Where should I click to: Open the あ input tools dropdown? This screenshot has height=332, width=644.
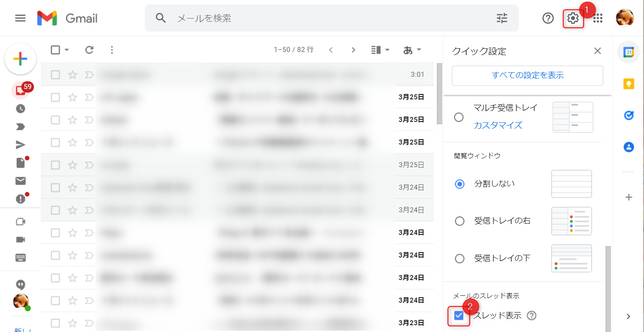[x=412, y=50]
